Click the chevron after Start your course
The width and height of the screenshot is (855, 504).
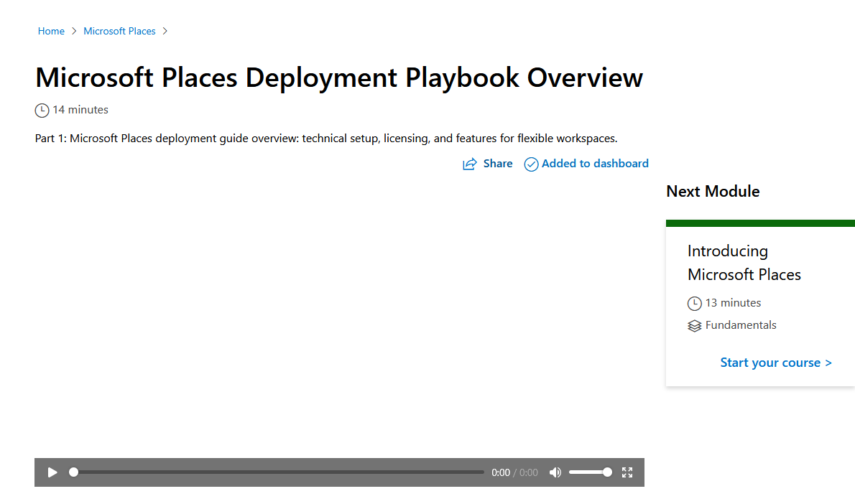pyautogui.click(x=828, y=363)
